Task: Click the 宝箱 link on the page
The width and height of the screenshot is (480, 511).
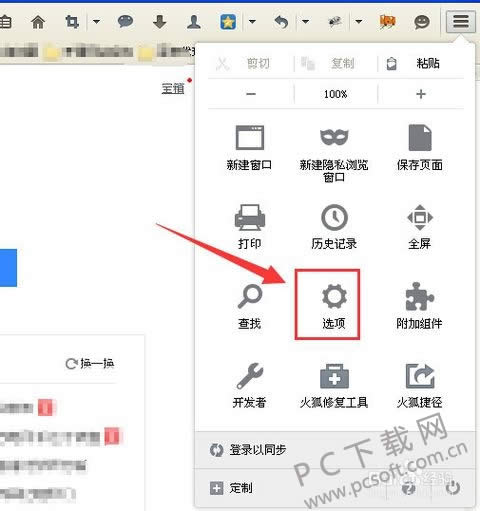Action: (x=173, y=89)
